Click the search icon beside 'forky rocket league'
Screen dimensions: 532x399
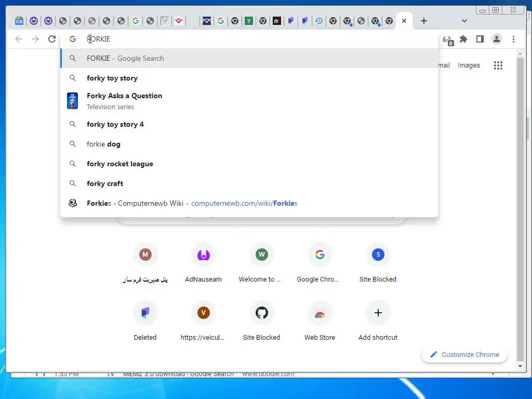coord(73,164)
